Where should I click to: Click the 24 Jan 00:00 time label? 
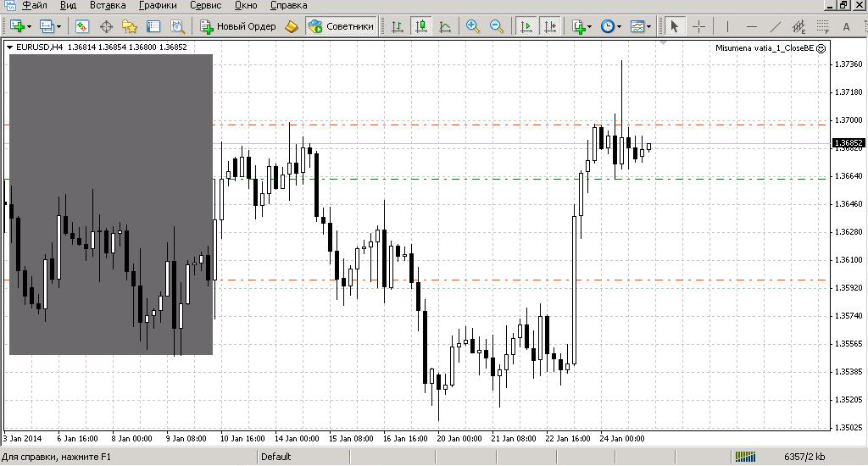click(x=621, y=438)
